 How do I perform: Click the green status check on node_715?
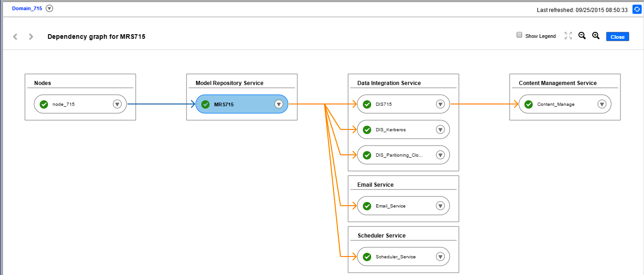pyautogui.click(x=44, y=104)
